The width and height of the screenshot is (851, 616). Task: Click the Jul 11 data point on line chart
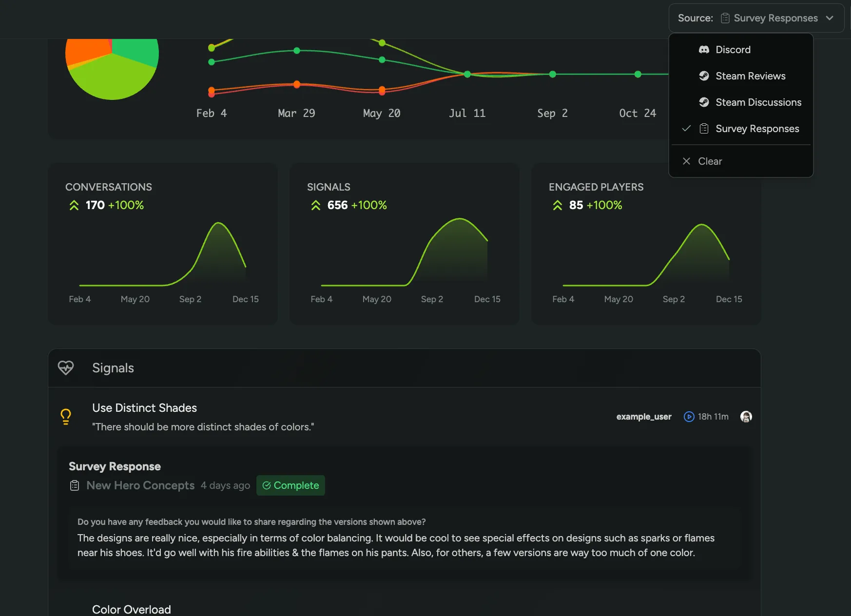[x=467, y=74]
